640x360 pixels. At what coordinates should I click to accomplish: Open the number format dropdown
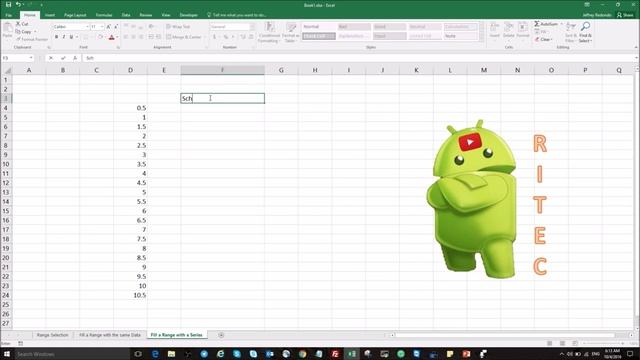[252, 27]
